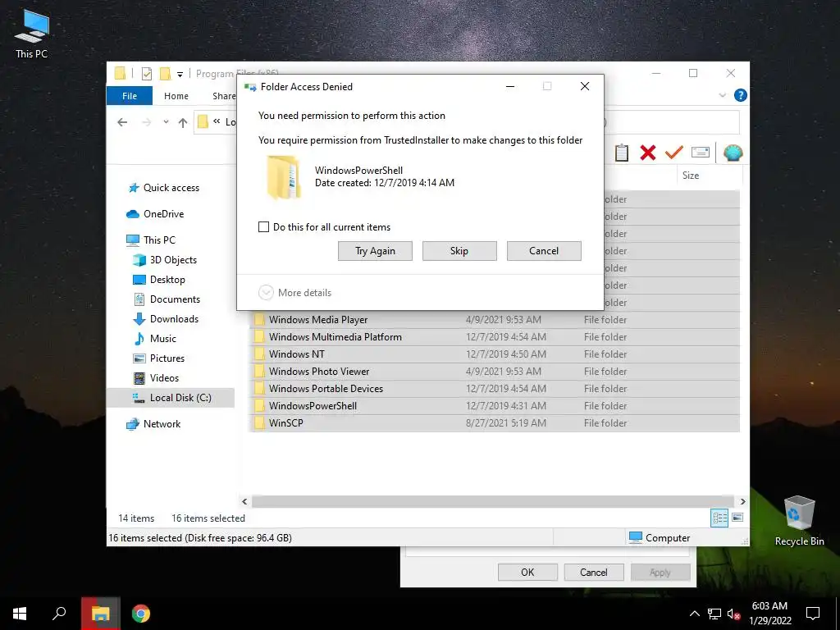
Task: Expand More details in dialog
Action: [x=295, y=293]
